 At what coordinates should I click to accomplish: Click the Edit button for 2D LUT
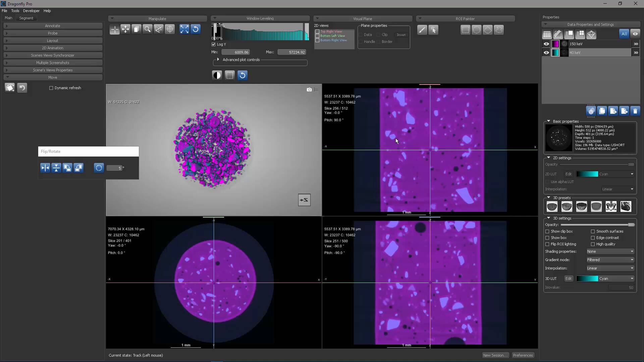click(x=569, y=174)
